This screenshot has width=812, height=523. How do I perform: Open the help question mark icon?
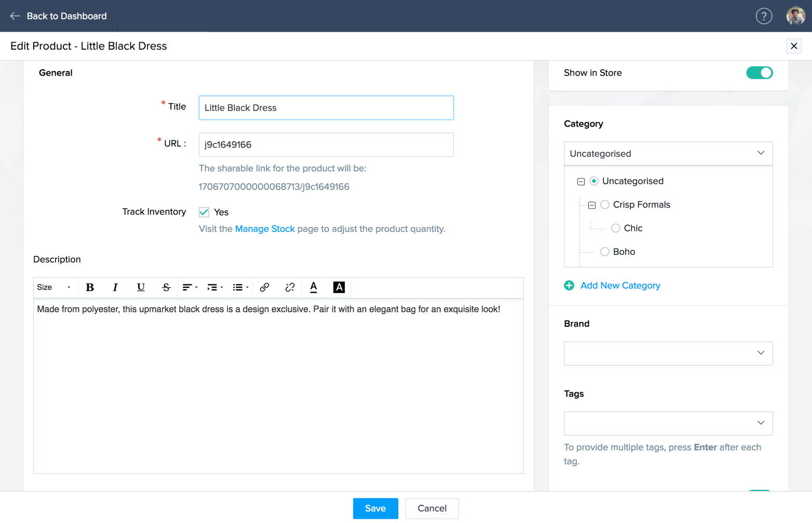764,16
